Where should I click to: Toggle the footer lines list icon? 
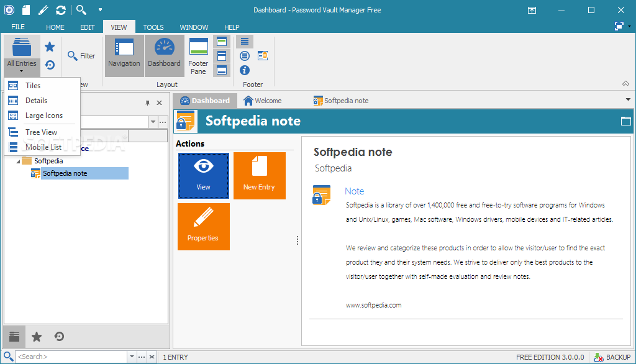[x=245, y=42]
